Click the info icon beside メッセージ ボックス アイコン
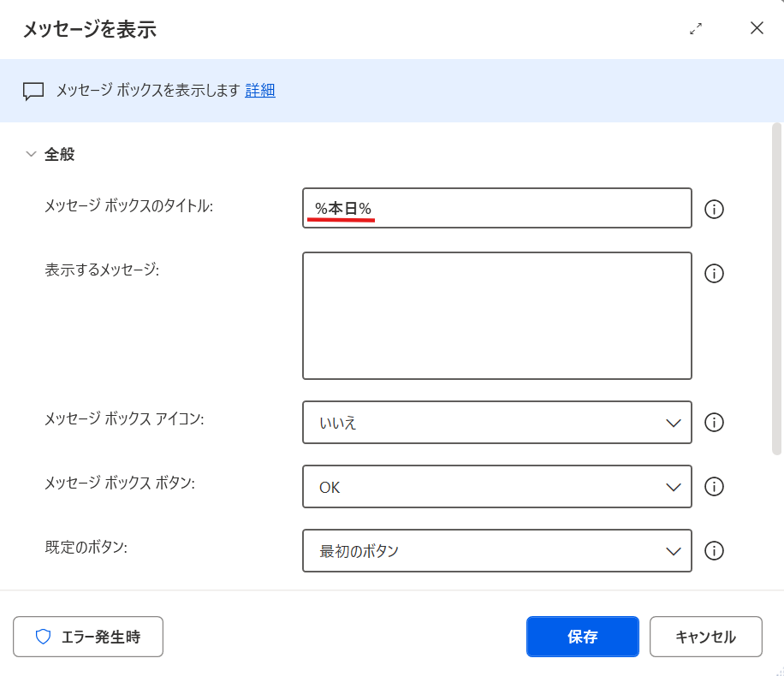 (x=714, y=423)
